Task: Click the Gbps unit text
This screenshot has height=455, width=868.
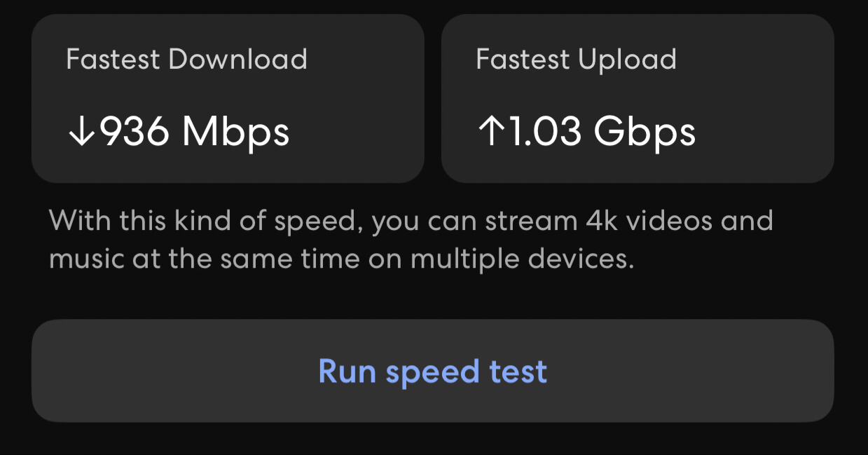Action: tap(645, 131)
